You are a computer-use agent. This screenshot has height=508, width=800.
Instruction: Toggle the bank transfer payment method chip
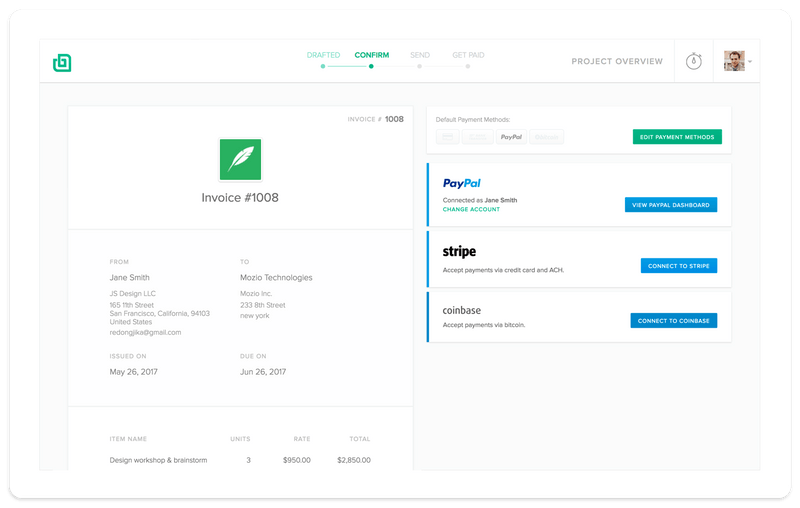(478, 137)
